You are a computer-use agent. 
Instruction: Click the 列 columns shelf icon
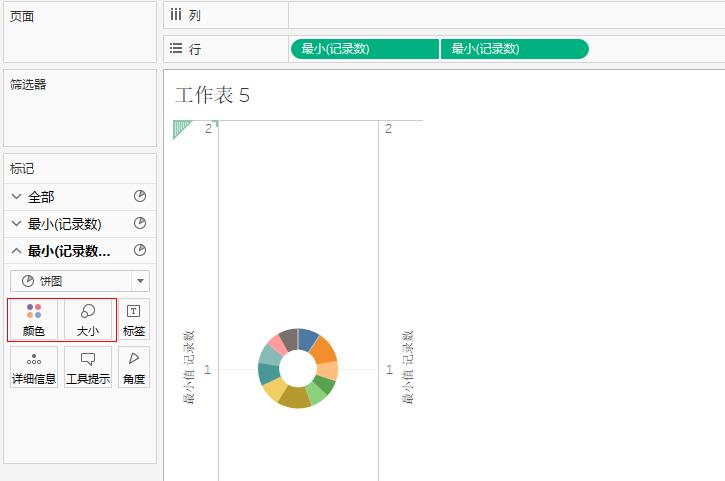(176, 15)
